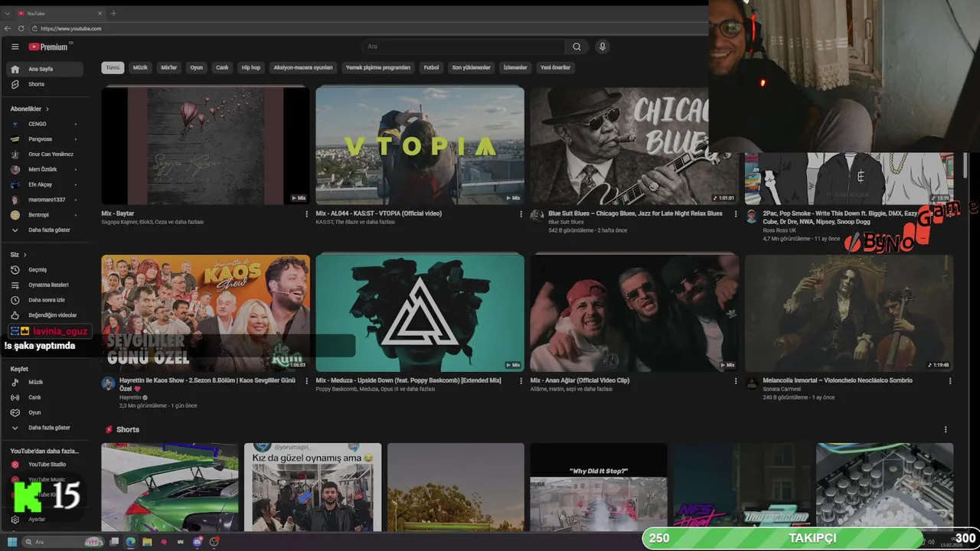
Task: Expand the Abonelikler section chevron
Action: click(x=47, y=109)
